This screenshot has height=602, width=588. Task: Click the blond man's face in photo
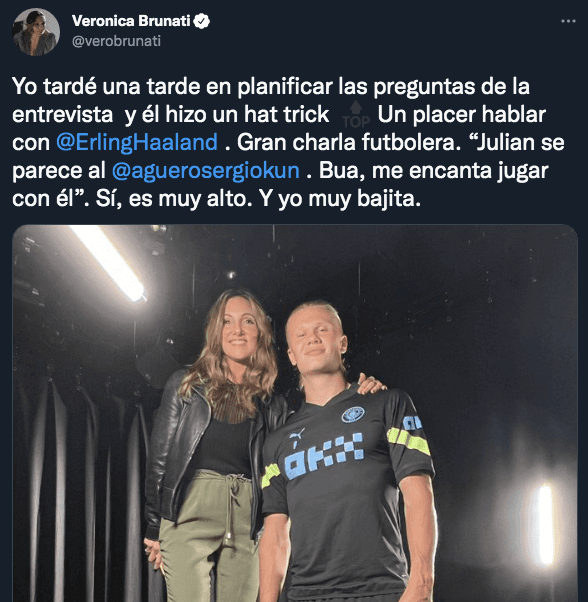tap(314, 345)
